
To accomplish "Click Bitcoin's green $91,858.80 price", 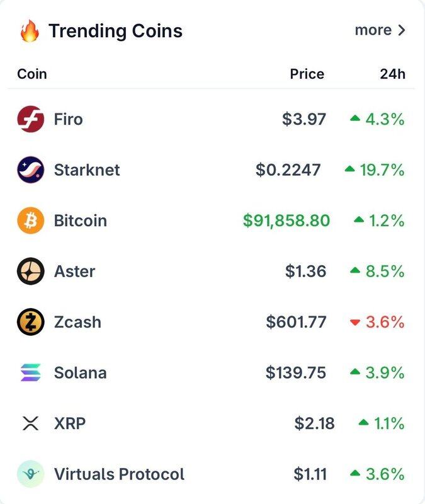I will (x=286, y=220).
